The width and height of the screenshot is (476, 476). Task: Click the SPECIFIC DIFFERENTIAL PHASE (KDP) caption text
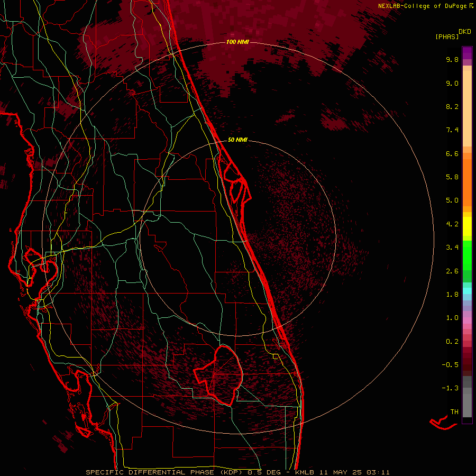(163, 472)
